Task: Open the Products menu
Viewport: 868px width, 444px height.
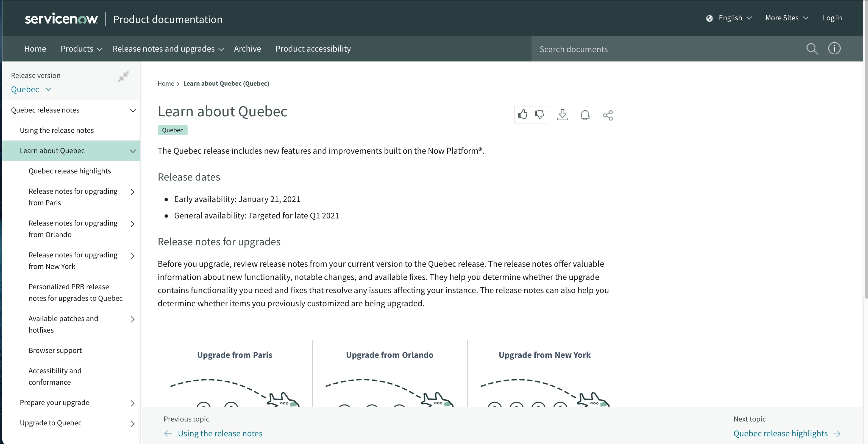Action: tap(81, 49)
